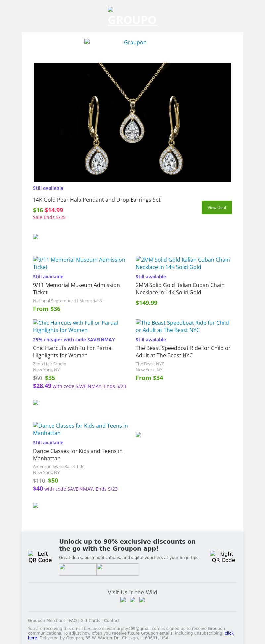The width and height of the screenshot is (265, 644).
Task: Open The Beast Speedboat Ride image link
Action: 183,326
